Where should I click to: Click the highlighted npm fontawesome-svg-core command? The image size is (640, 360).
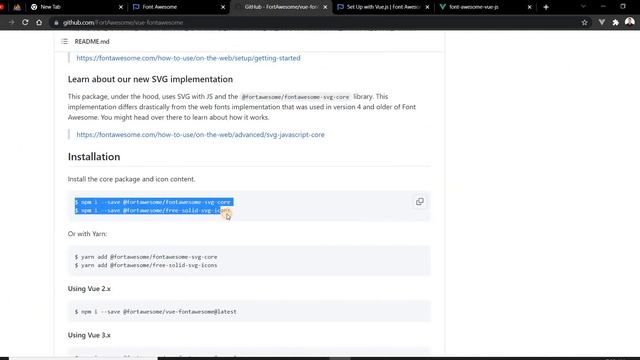point(153,202)
